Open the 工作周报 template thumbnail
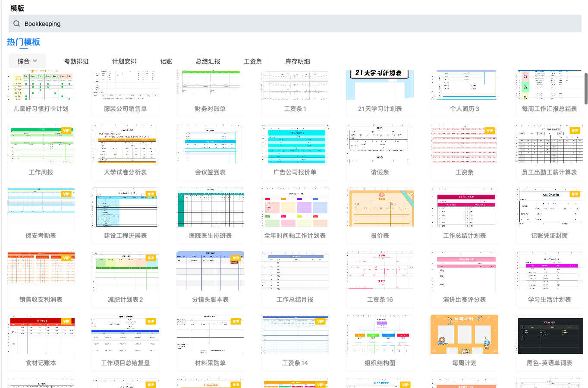 point(41,144)
